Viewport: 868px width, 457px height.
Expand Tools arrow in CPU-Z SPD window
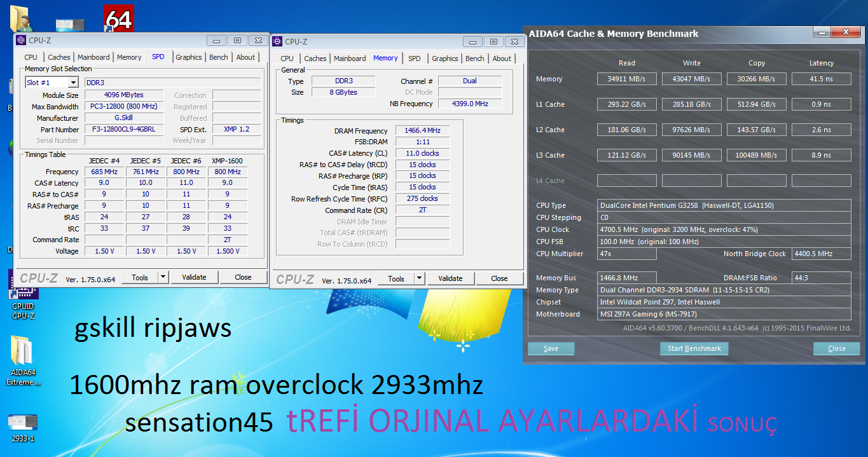pos(163,277)
